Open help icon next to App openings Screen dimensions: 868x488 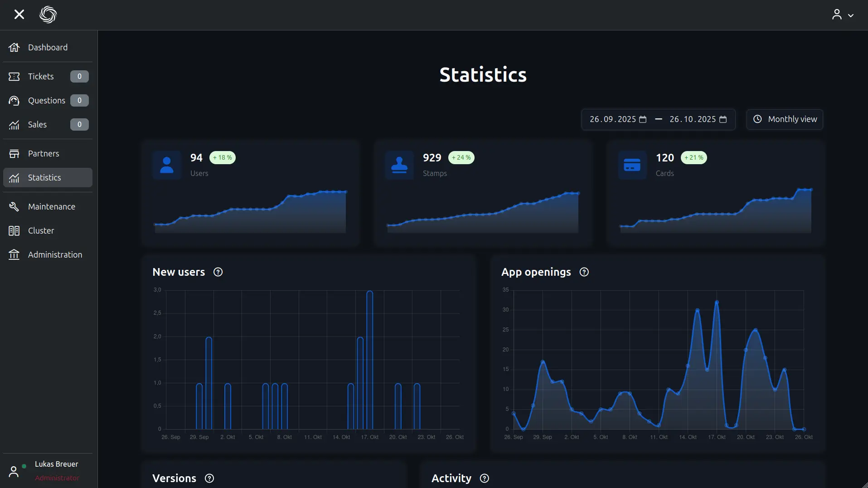click(x=584, y=272)
